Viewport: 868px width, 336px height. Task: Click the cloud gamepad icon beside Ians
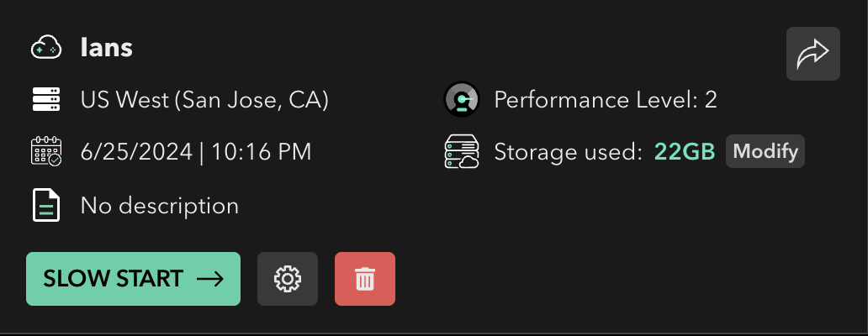(45, 48)
